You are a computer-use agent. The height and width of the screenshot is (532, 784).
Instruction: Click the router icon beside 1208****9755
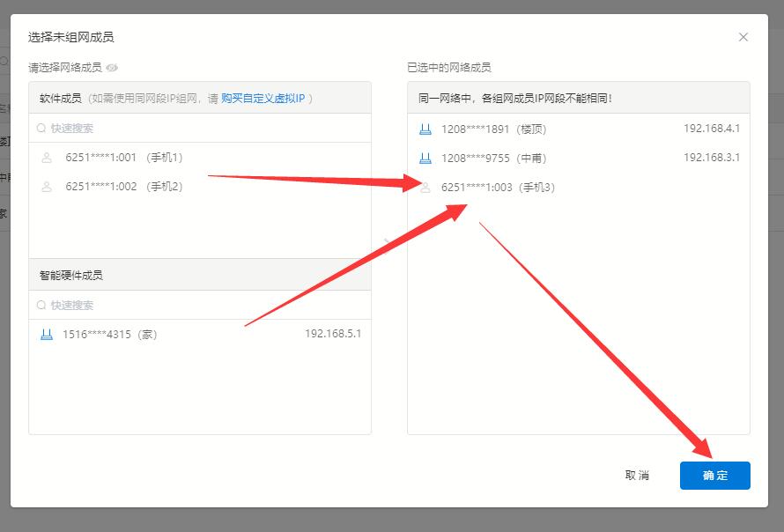coord(425,158)
